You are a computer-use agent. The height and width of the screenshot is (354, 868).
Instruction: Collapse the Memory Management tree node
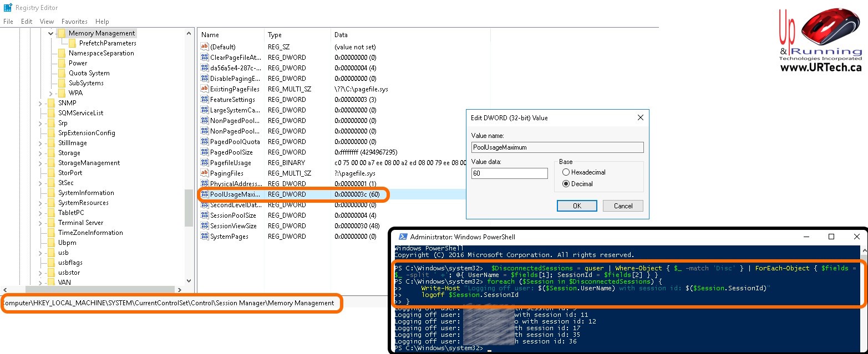tap(51, 33)
